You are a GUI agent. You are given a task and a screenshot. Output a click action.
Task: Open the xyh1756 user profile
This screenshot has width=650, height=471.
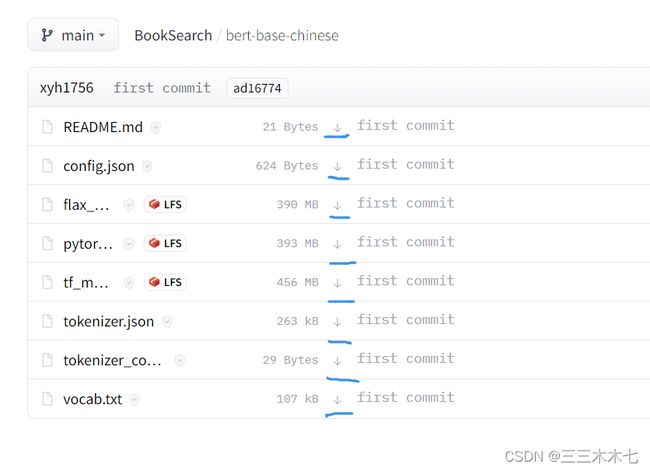point(66,88)
